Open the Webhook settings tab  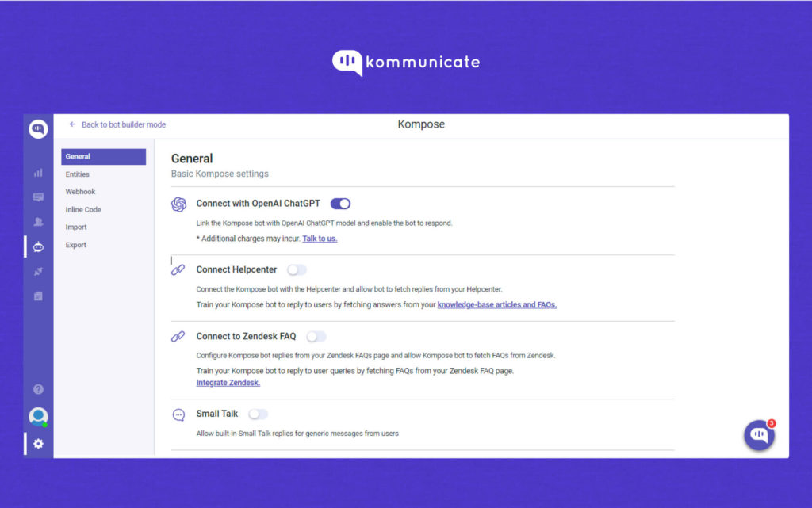[x=80, y=192]
